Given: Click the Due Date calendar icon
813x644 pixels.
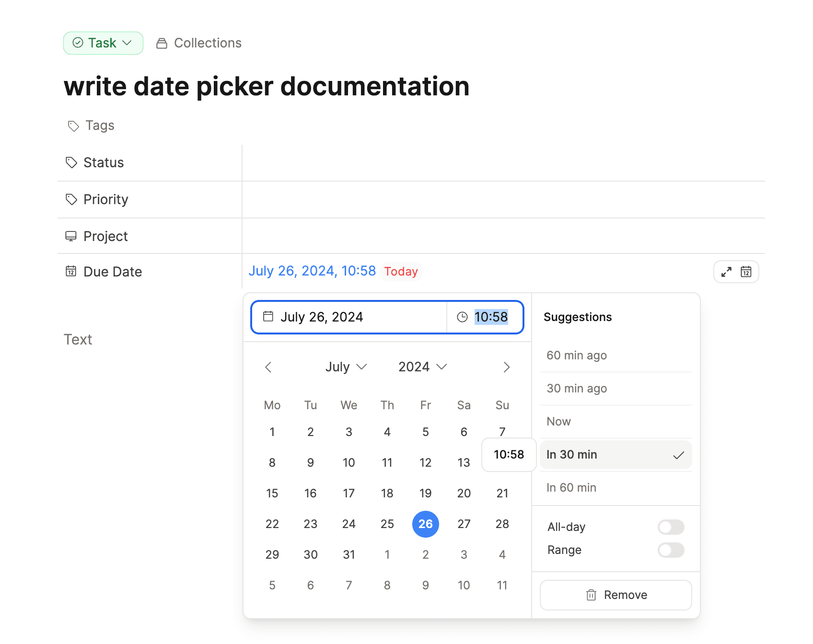Looking at the screenshot, I should tap(71, 271).
